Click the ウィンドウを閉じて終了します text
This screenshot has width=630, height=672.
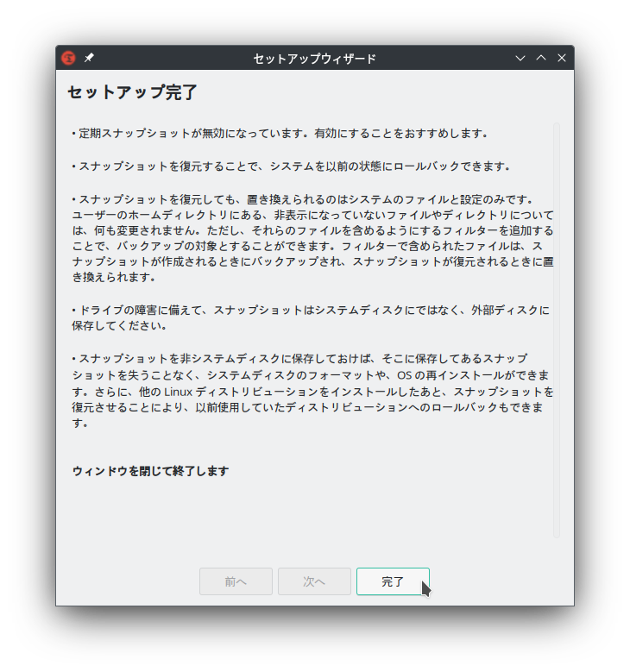pyautogui.click(x=150, y=471)
